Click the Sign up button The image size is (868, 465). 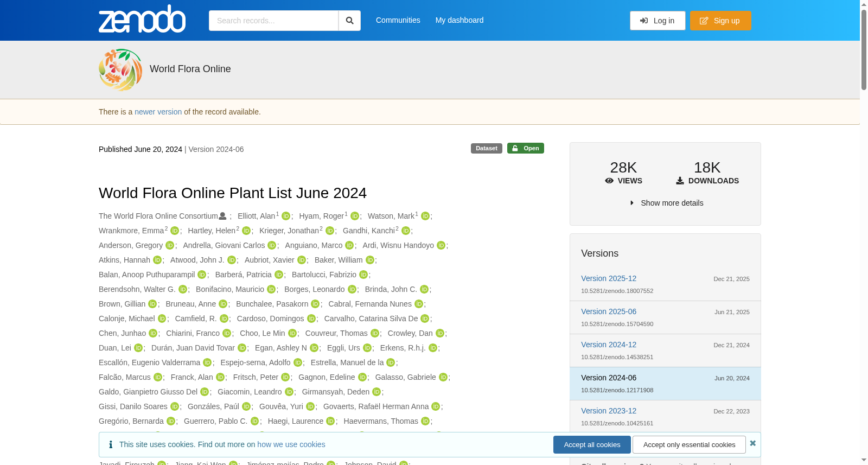[720, 21]
